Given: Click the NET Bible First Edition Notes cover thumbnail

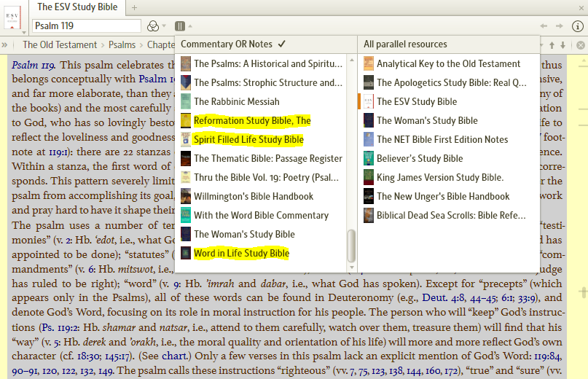Looking at the screenshot, I should coord(369,140).
